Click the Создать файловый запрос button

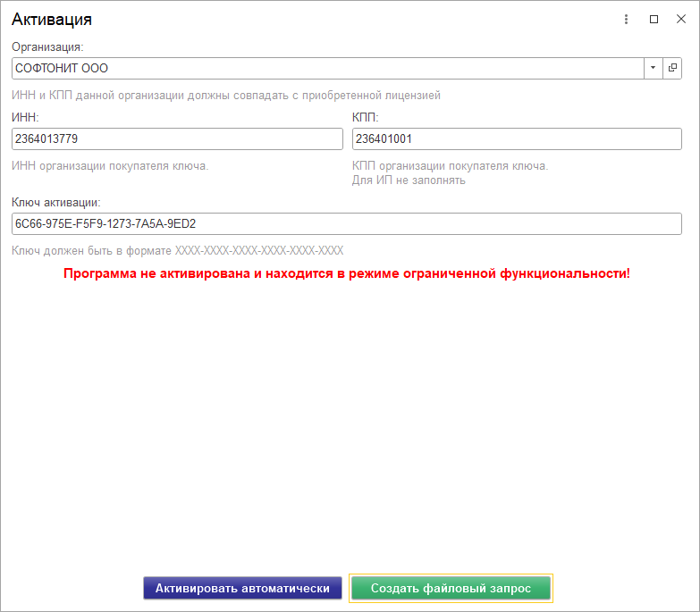(451, 588)
